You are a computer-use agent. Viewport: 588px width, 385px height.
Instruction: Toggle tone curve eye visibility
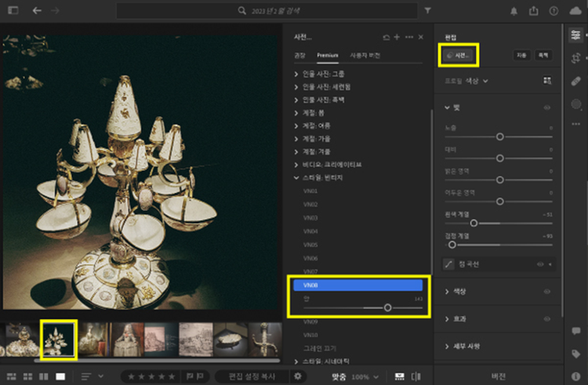pyautogui.click(x=540, y=264)
